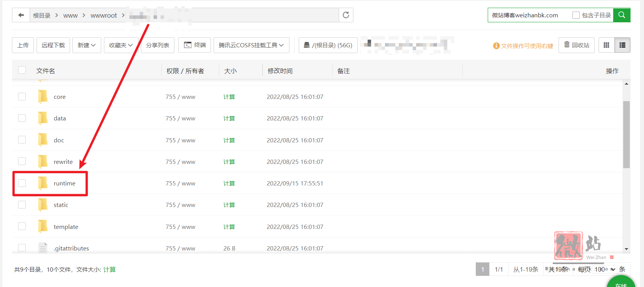
Task: Sort by 权限 / 所有者 column header
Action: tap(185, 71)
